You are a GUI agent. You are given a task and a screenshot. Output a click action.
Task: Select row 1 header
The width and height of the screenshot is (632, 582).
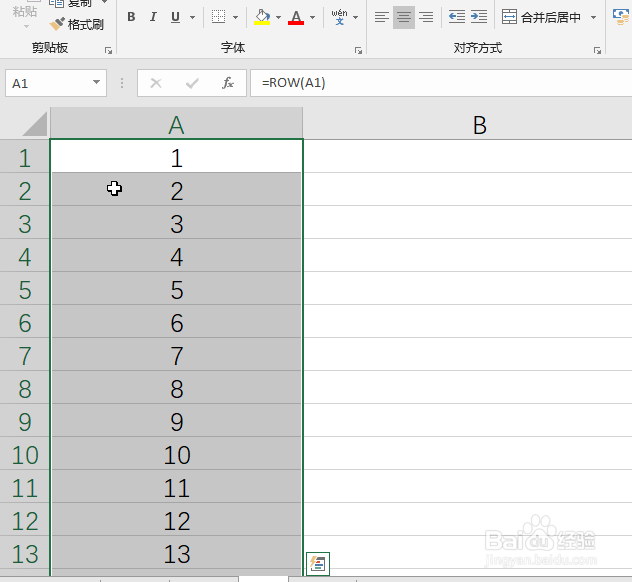tap(25, 157)
